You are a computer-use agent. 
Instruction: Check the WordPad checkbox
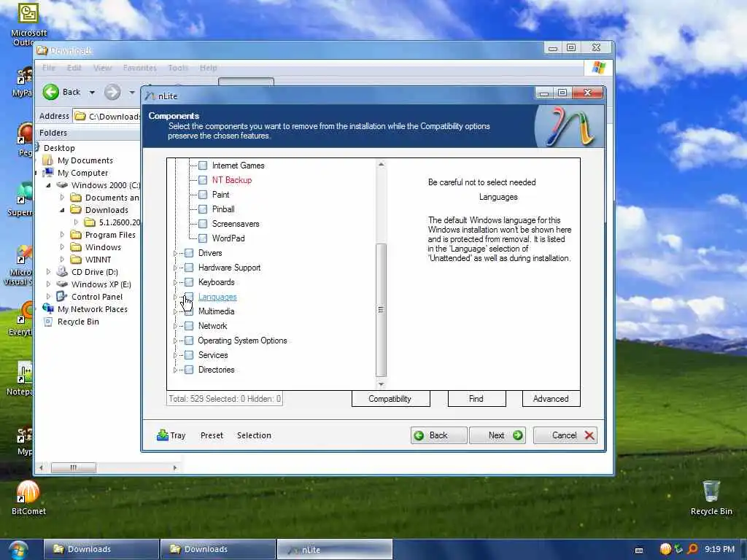point(203,238)
